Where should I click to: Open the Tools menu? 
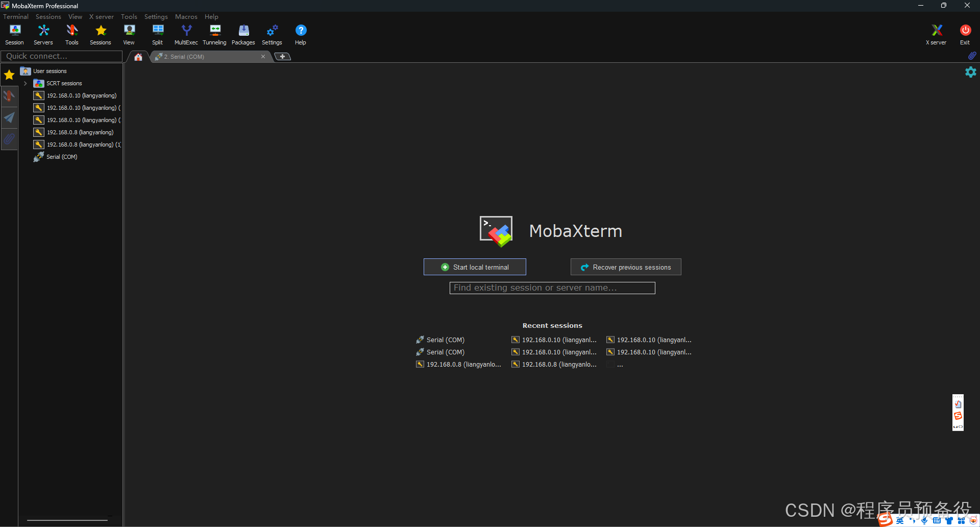pyautogui.click(x=129, y=17)
